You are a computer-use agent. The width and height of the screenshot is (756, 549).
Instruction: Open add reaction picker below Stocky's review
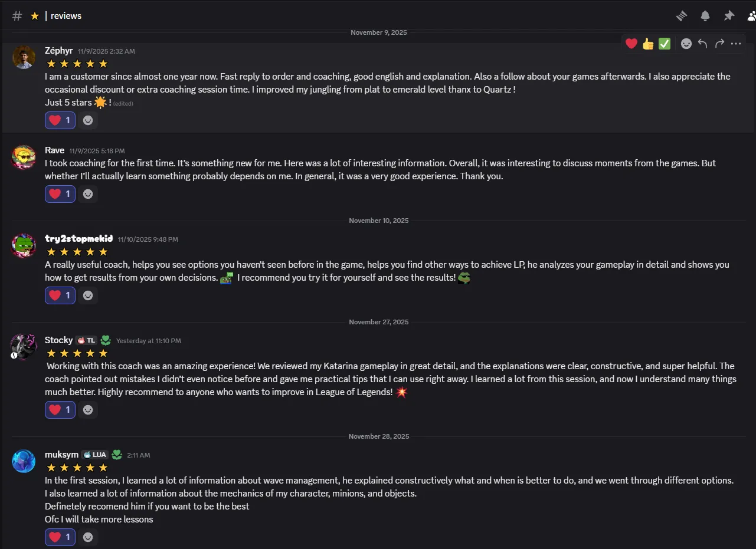pyautogui.click(x=88, y=410)
